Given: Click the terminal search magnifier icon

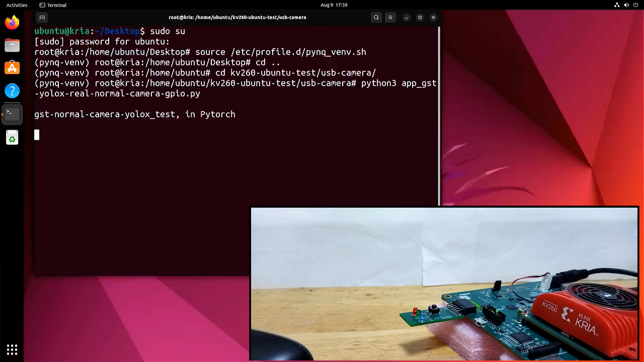Looking at the screenshot, I should point(376,17).
